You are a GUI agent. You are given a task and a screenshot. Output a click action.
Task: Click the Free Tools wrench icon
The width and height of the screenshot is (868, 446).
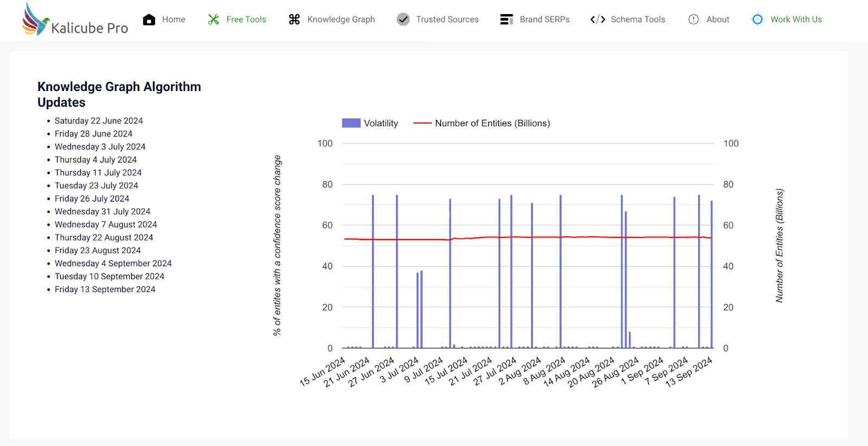coord(214,20)
